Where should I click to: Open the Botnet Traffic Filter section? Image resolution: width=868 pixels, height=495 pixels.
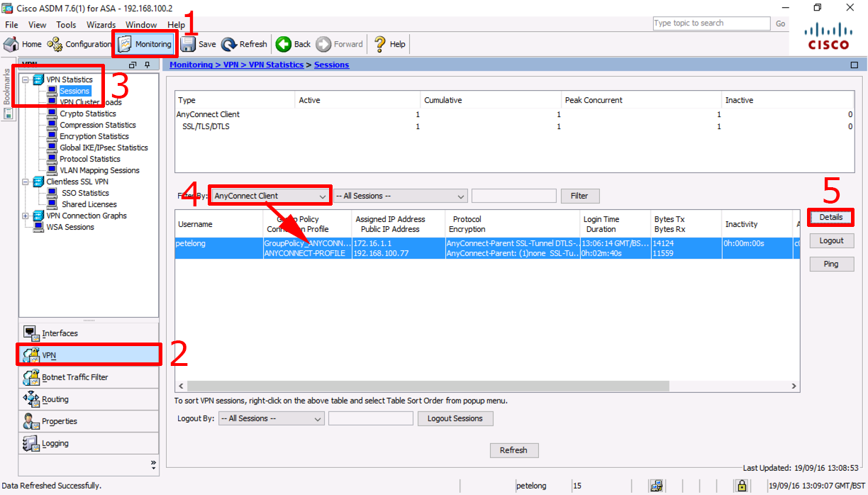(x=89, y=377)
